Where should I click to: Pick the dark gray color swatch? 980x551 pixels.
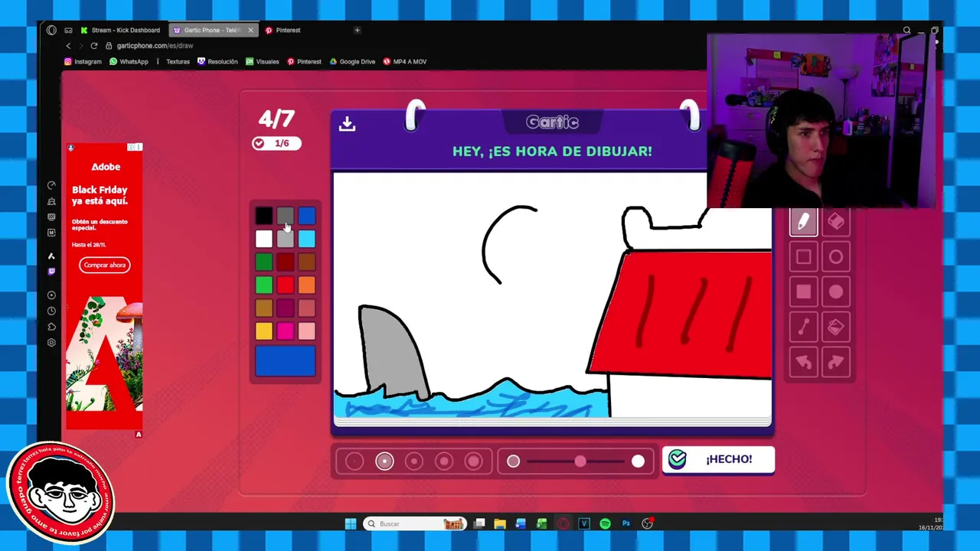285,217
